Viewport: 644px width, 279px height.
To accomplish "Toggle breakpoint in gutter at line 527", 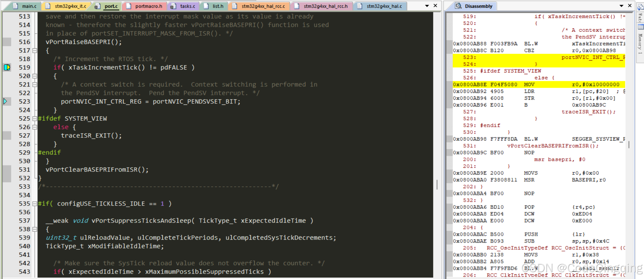I will [7, 135].
